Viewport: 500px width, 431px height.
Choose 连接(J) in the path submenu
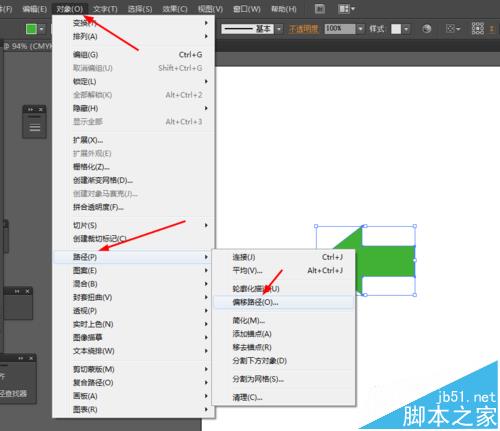(284, 257)
